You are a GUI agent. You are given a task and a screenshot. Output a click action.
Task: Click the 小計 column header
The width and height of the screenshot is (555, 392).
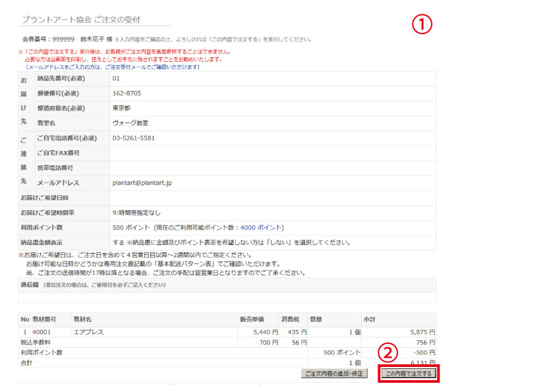370,319
